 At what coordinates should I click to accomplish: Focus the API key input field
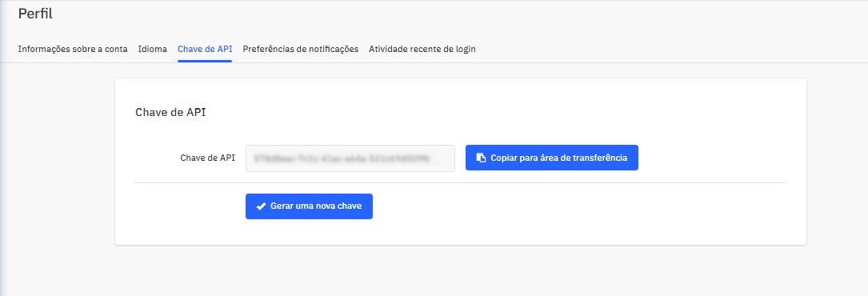350,158
